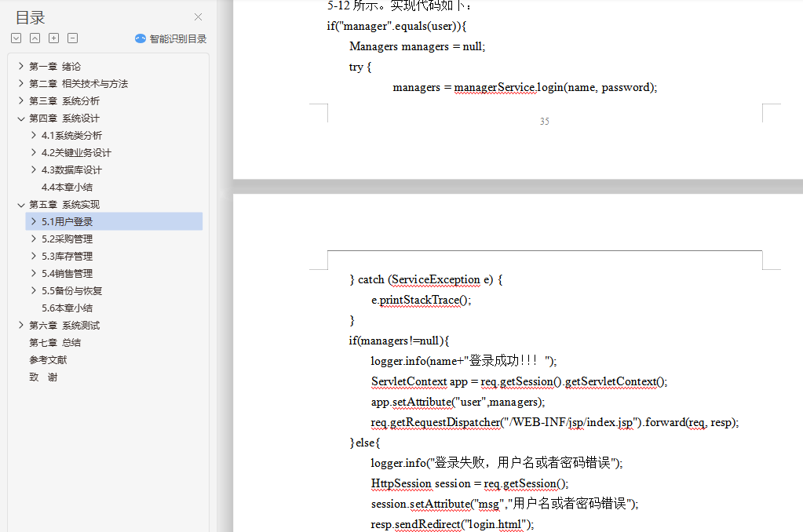The width and height of the screenshot is (803, 532).
Task: Jump to 致 谢 heading
Action: (x=43, y=377)
